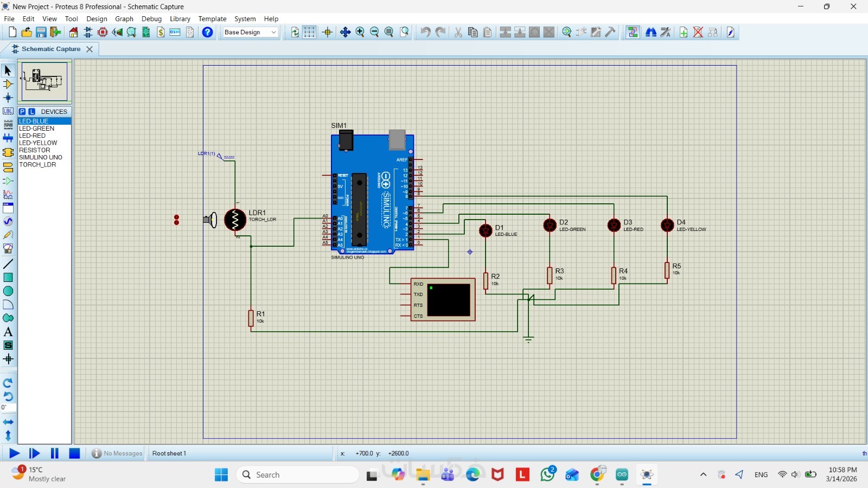Run the simulation with Play button
The image size is (868, 488).
click(x=15, y=453)
